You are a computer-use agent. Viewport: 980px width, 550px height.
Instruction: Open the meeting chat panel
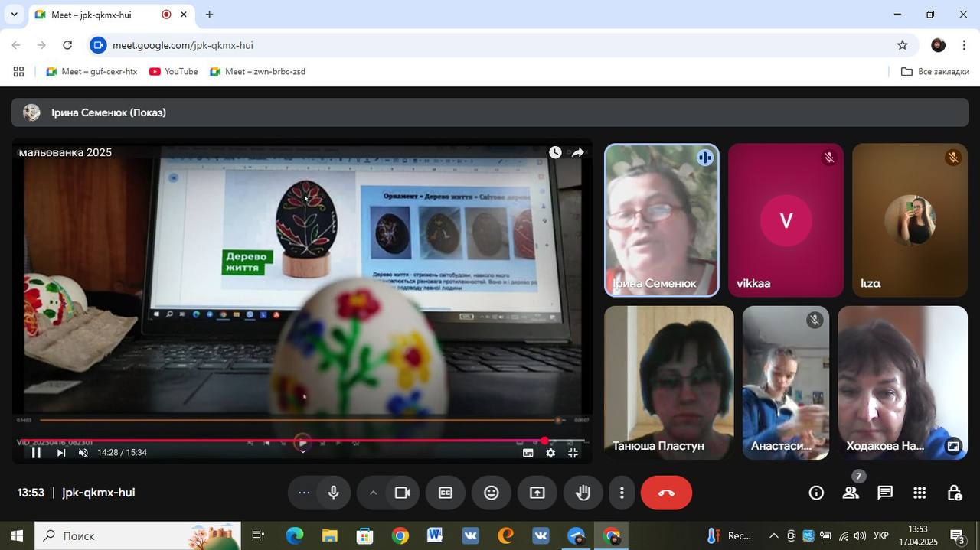885,493
